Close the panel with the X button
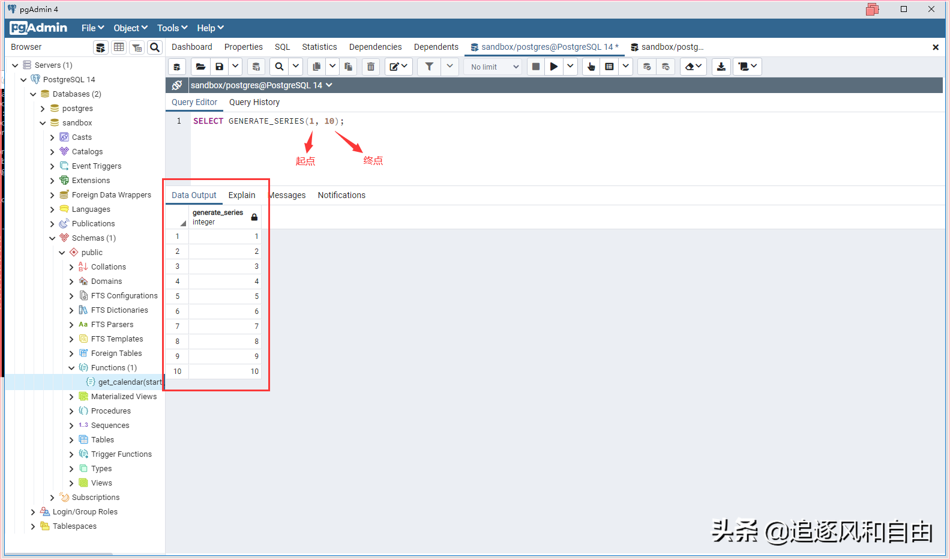Viewport: 950px width, 560px height. click(x=935, y=47)
